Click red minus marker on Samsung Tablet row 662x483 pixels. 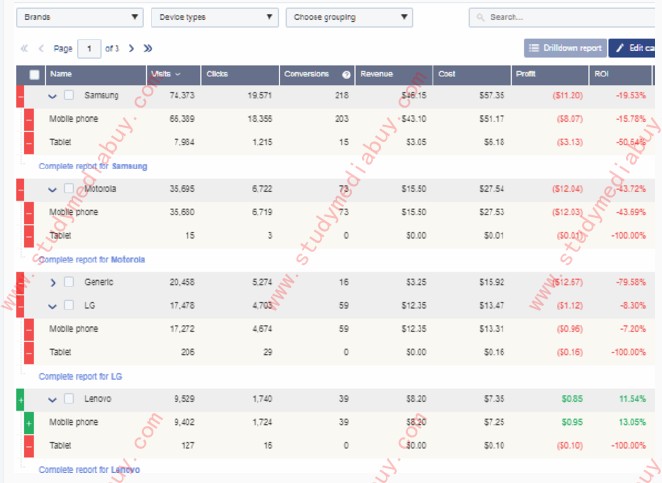coord(29,143)
